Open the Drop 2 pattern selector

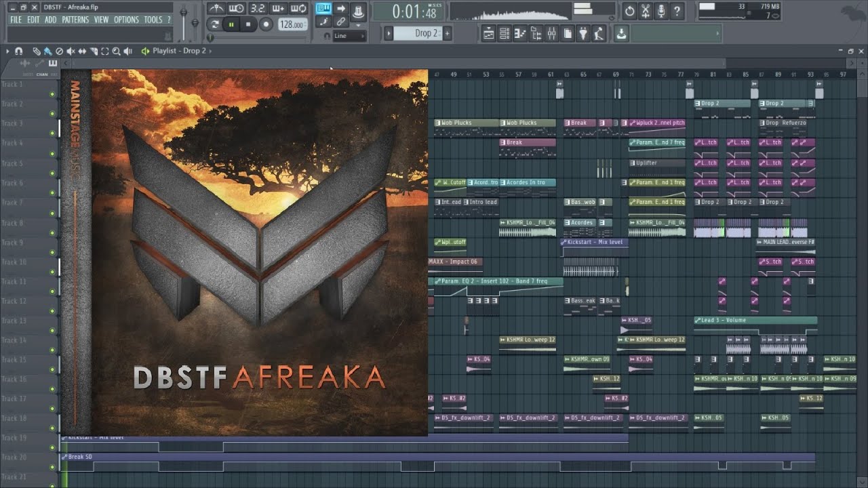(x=418, y=33)
